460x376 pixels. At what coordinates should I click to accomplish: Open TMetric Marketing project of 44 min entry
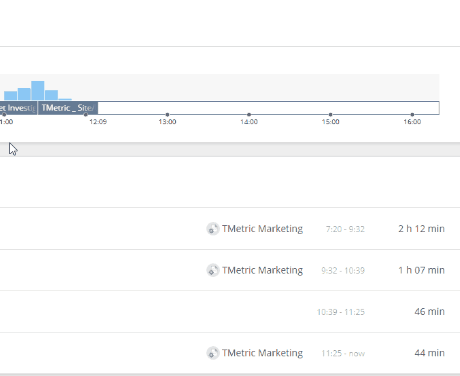pyautogui.click(x=262, y=353)
